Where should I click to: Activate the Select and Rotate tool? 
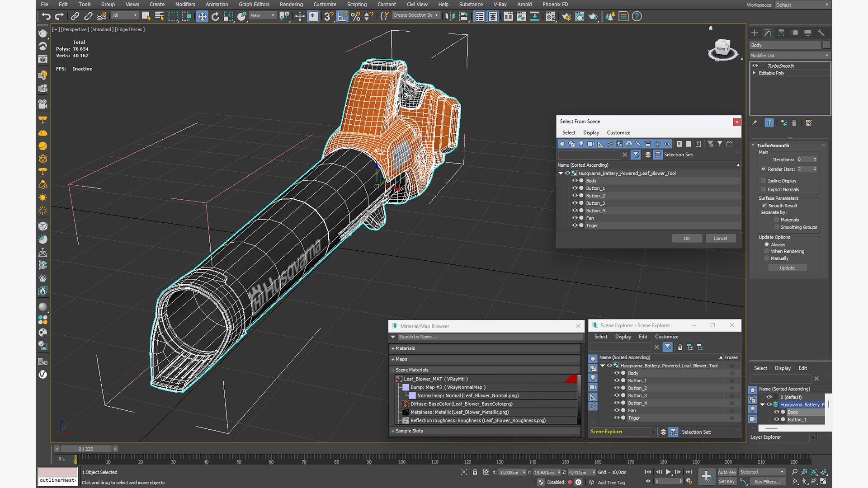(x=215, y=17)
